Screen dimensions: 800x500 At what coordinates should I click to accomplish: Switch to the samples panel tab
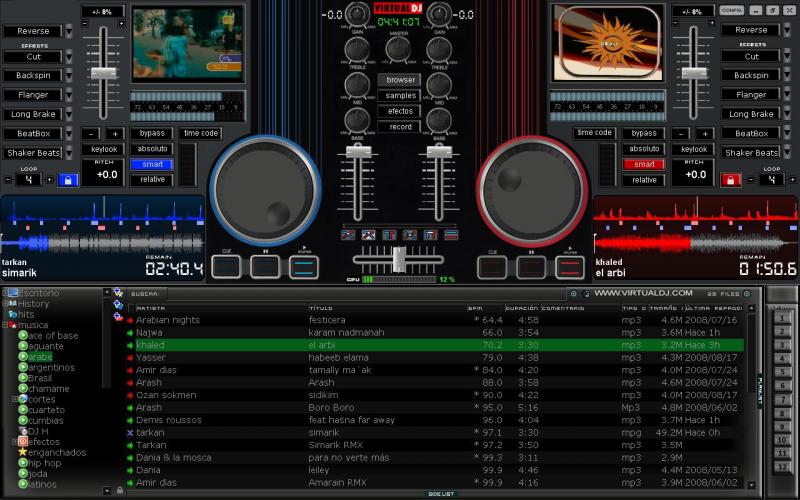[x=399, y=96]
